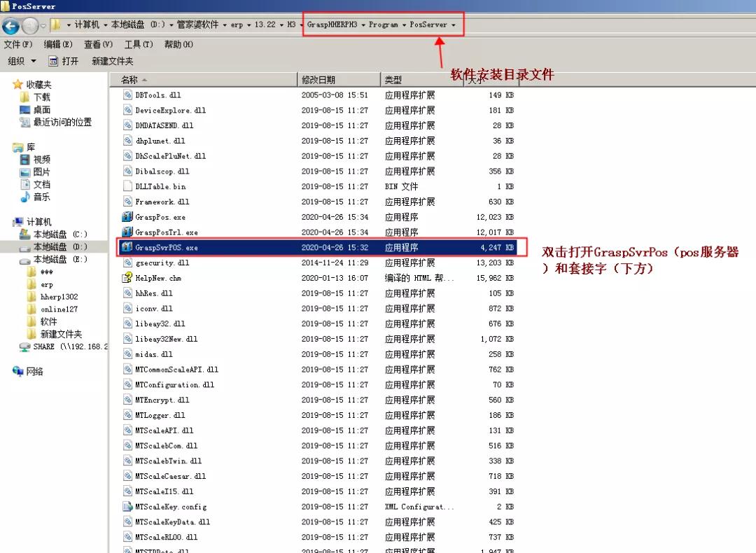Screen dimensions: 756x553
Task: Select the MTScaleRL00.dll file name
Action: click(167, 537)
